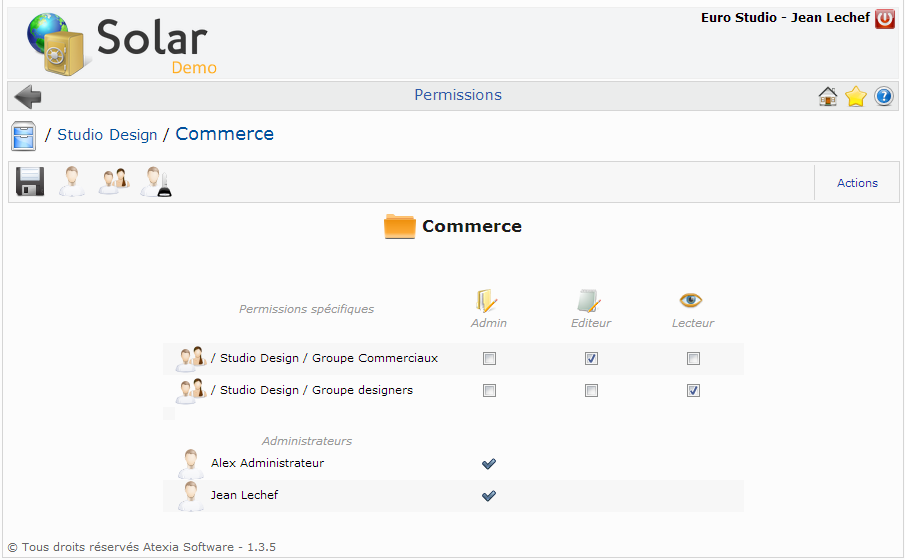The width and height of the screenshot is (905, 560).
Task: Click the Permissions page title
Action: pyautogui.click(x=458, y=95)
